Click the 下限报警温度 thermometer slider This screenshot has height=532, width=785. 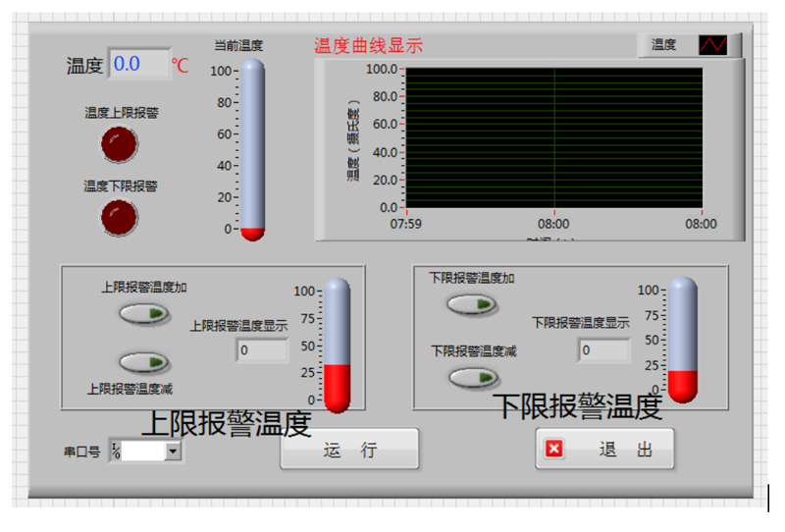[x=683, y=341]
